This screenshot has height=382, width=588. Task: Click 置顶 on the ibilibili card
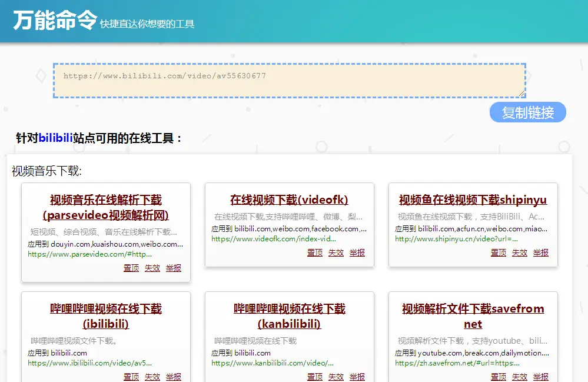(x=131, y=377)
